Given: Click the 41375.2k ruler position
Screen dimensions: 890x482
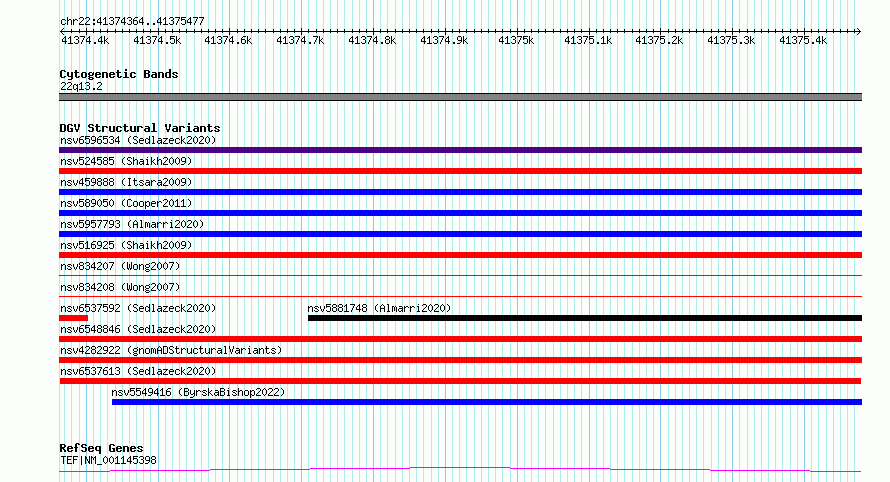Looking at the screenshot, I should tap(659, 40).
